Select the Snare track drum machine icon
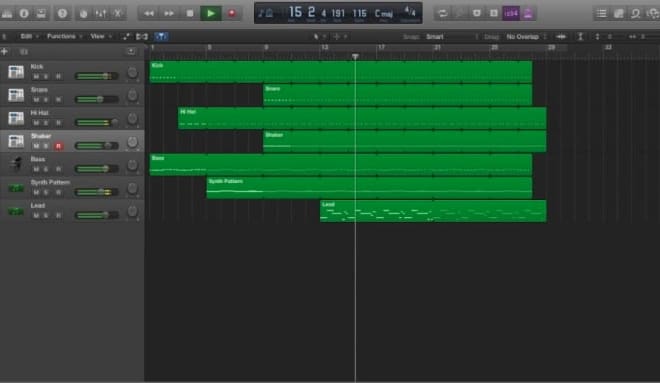Image resolution: width=660 pixels, height=383 pixels. 16,95
